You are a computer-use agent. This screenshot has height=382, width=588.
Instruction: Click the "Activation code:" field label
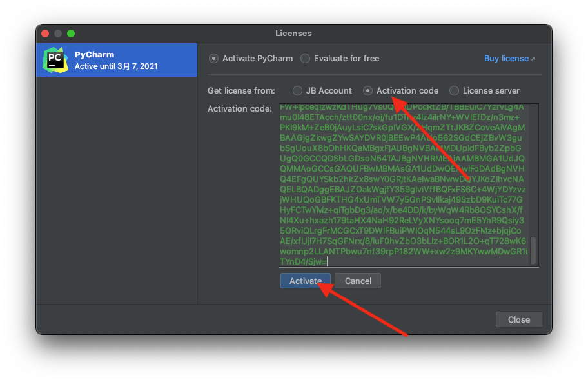coord(240,109)
